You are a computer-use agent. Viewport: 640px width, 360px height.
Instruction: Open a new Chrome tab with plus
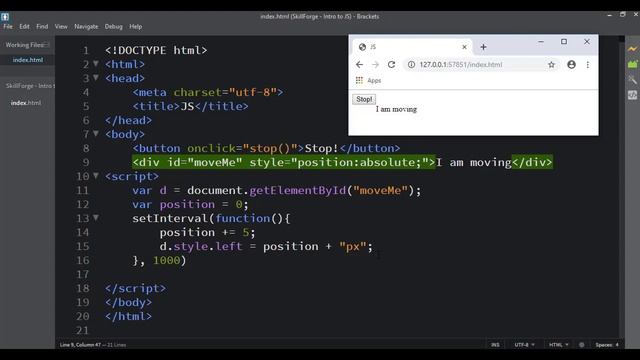click(x=483, y=47)
